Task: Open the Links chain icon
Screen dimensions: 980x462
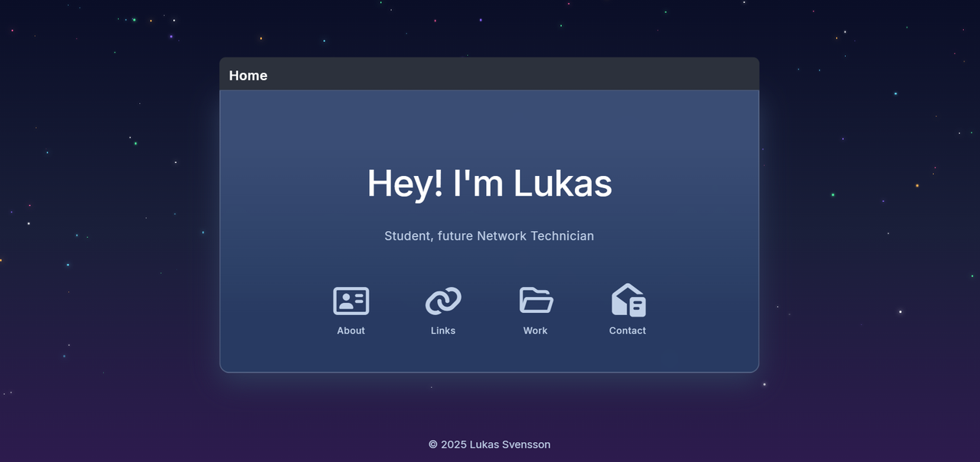Action: [443, 301]
